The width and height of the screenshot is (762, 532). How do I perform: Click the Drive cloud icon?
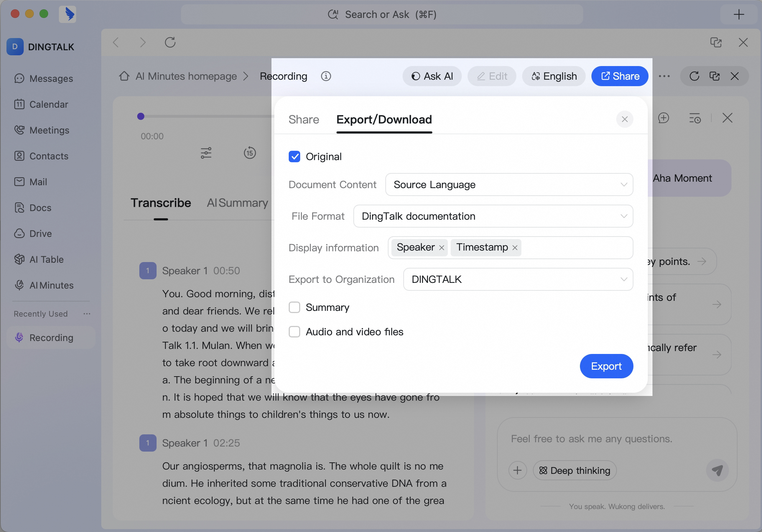19,233
